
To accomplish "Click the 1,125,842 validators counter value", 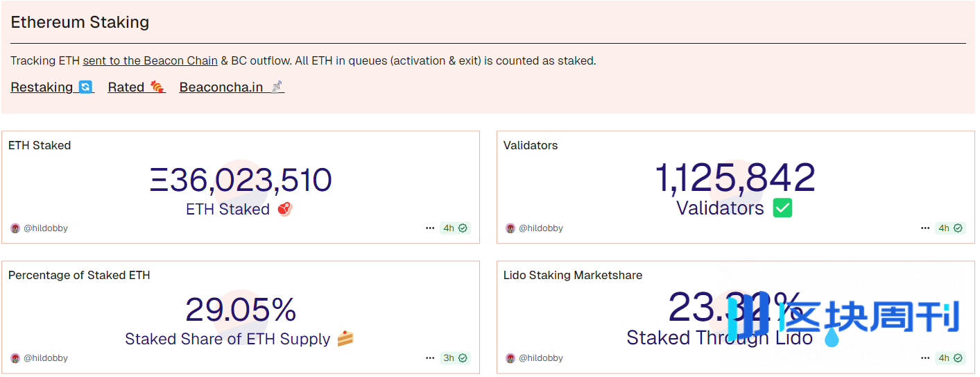I will [735, 178].
